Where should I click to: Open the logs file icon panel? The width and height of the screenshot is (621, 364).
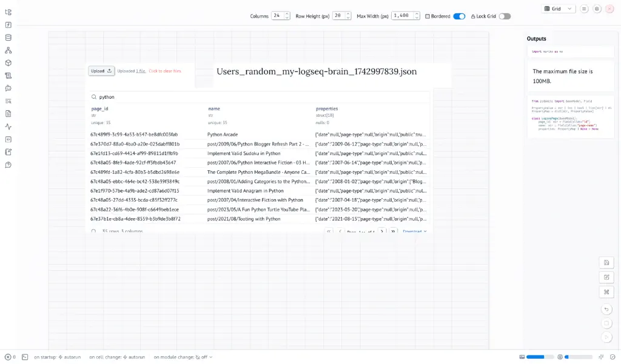[8, 114]
